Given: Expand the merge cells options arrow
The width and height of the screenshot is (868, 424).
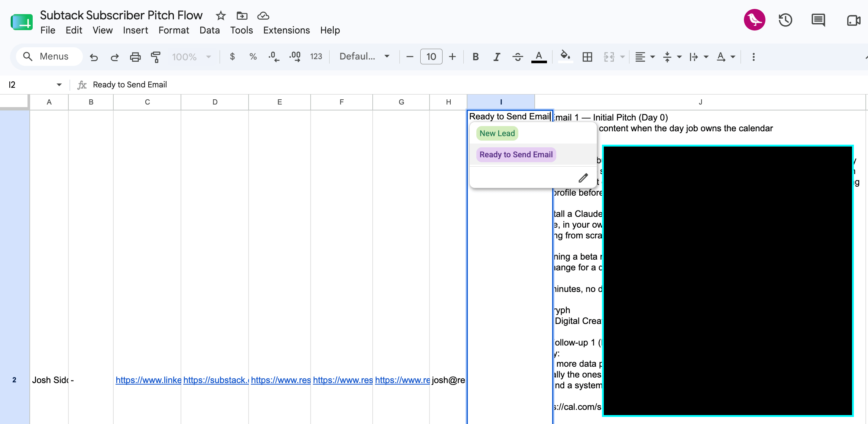Looking at the screenshot, I should point(622,57).
